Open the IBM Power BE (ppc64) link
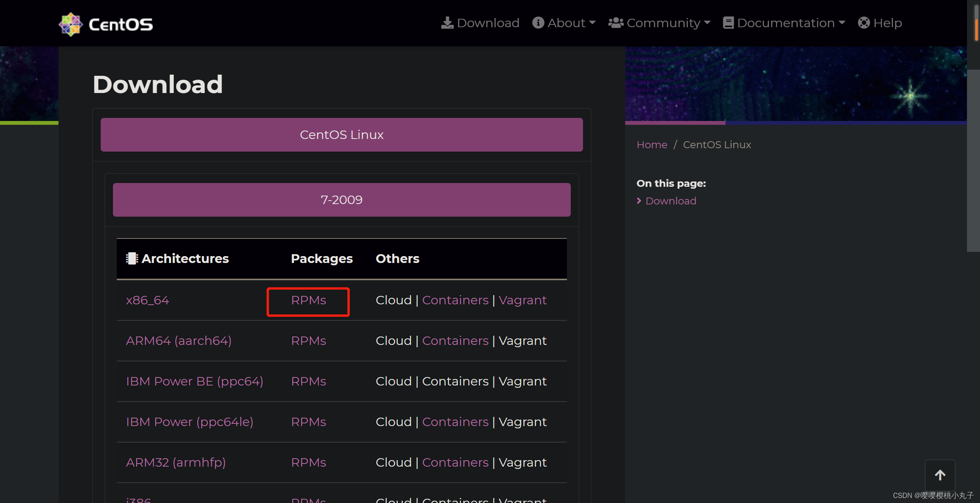980x503 pixels. pos(194,381)
